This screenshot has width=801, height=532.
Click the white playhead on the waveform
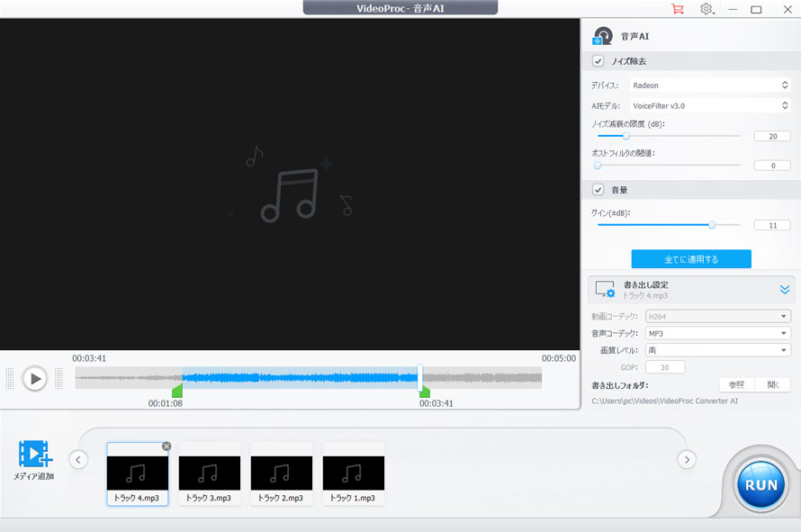420,378
